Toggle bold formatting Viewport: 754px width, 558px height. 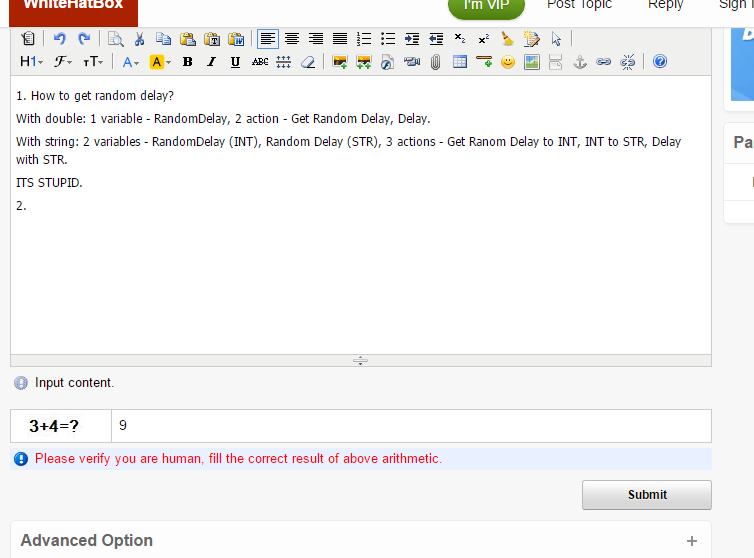point(187,62)
